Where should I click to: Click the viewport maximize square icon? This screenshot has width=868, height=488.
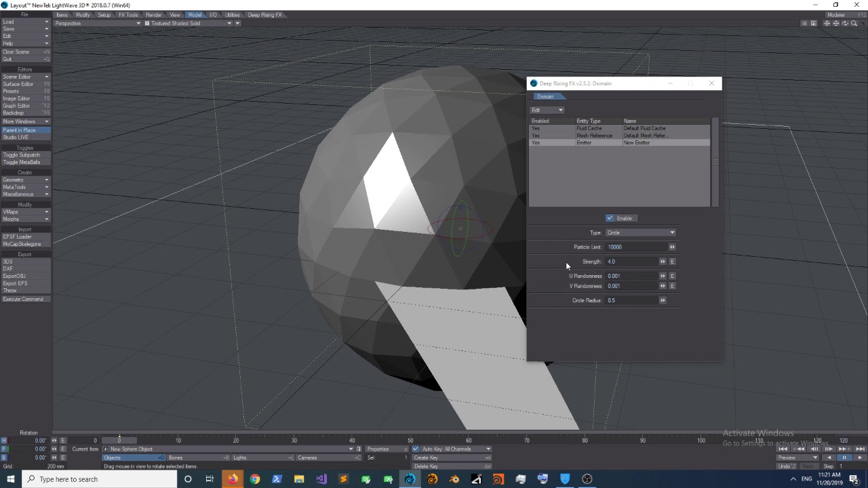(x=863, y=23)
